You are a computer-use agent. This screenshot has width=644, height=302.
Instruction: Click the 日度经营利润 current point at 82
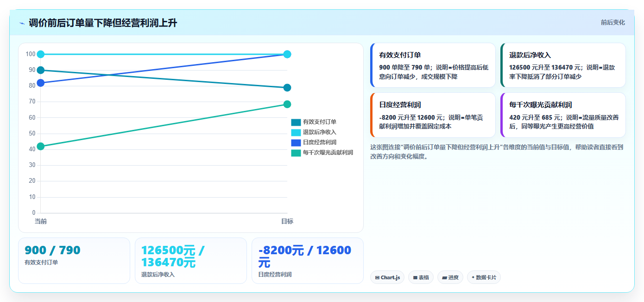pos(41,83)
